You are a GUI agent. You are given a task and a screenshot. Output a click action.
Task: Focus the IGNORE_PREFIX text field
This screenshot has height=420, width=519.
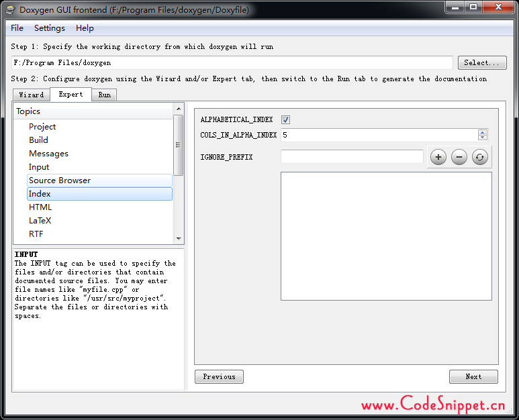point(352,157)
